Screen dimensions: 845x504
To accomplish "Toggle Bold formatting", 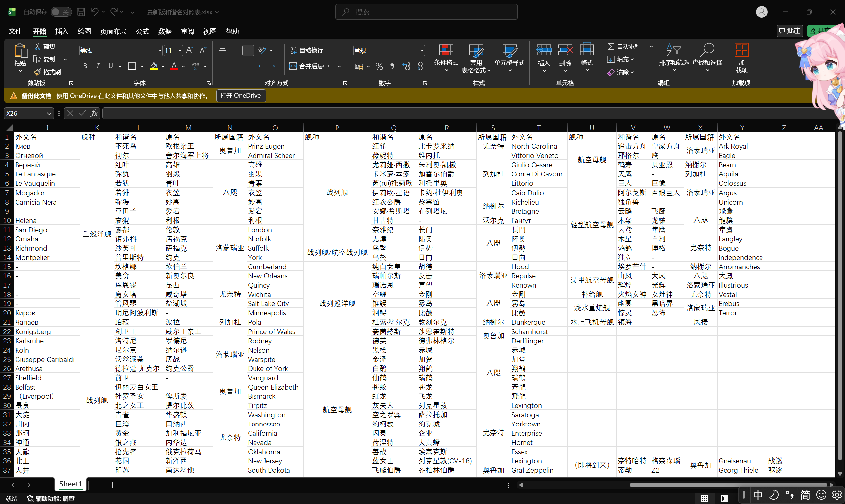I will pos(85,66).
